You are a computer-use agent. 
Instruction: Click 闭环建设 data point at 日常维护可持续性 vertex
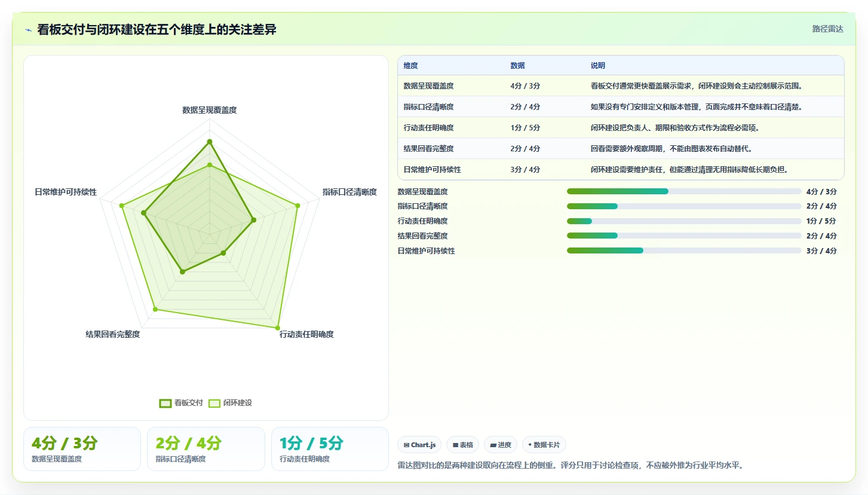coord(122,206)
